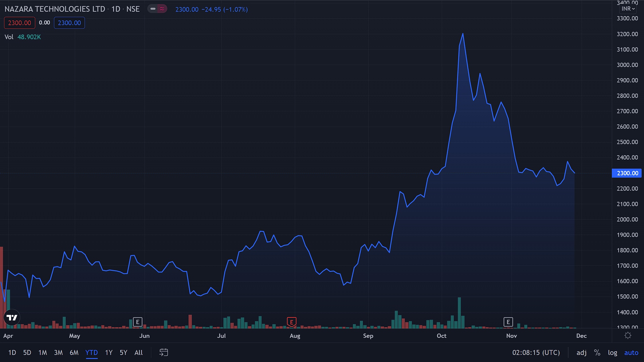644x362 pixels.
Task: Switch to the 6M time range
Action: coord(74,353)
